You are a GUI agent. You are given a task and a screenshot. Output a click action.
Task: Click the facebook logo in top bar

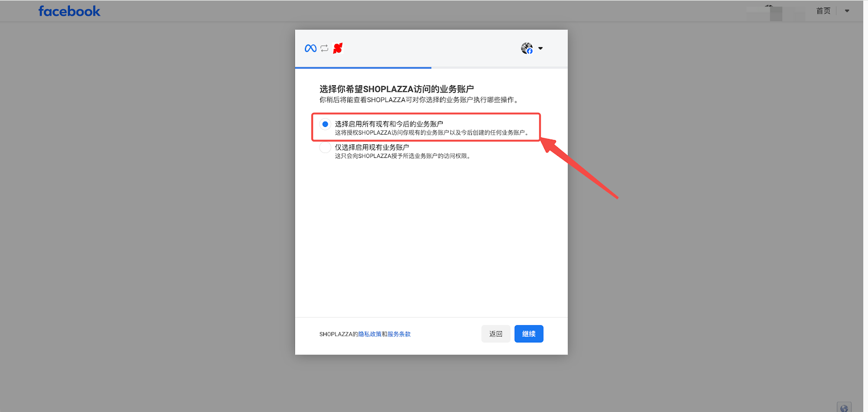pyautogui.click(x=69, y=11)
